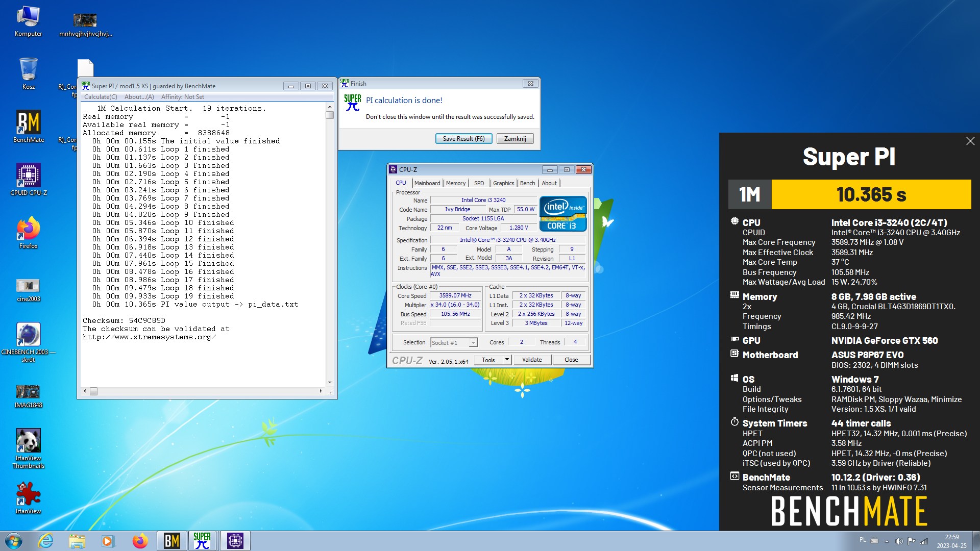Image resolution: width=980 pixels, height=551 pixels.
Task: Click the 10.365 s result in BenchMate
Action: point(871,194)
